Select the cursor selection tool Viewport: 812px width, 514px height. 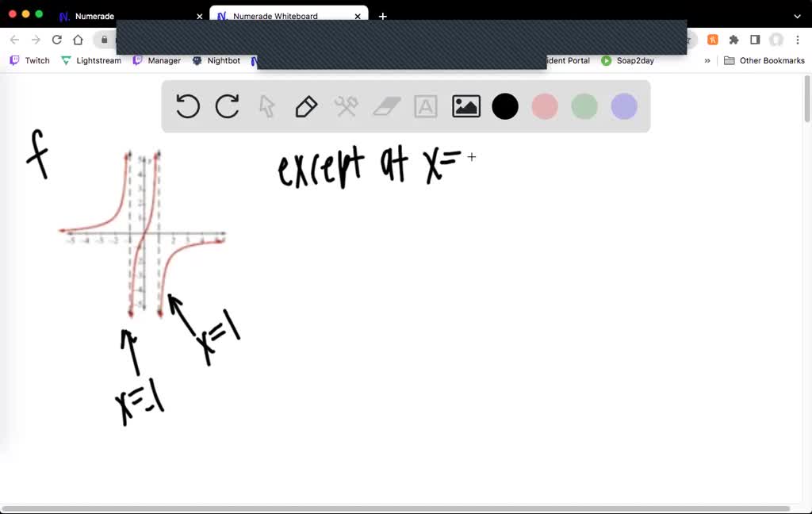click(x=266, y=105)
